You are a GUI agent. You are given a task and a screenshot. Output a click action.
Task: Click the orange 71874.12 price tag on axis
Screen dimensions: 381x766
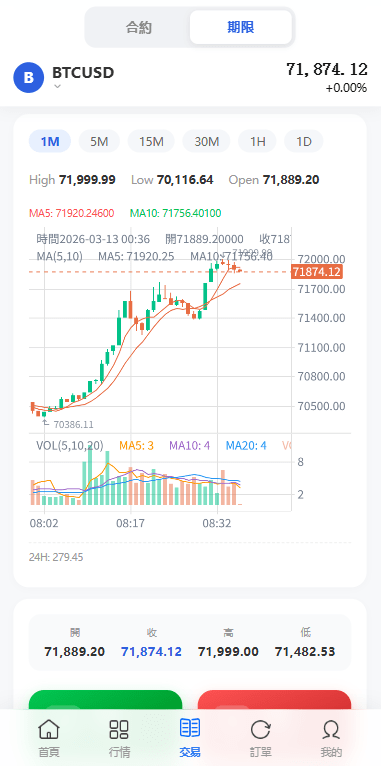tap(317, 272)
